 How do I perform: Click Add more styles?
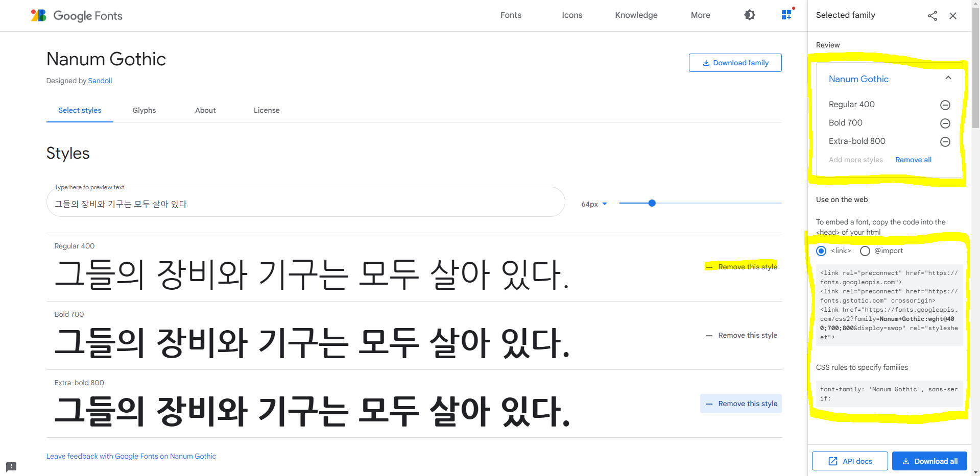tap(855, 160)
